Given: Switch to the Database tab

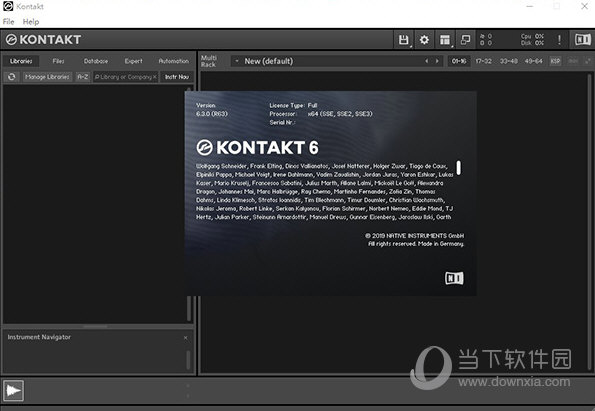Looking at the screenshot, I should click(96, 61).
